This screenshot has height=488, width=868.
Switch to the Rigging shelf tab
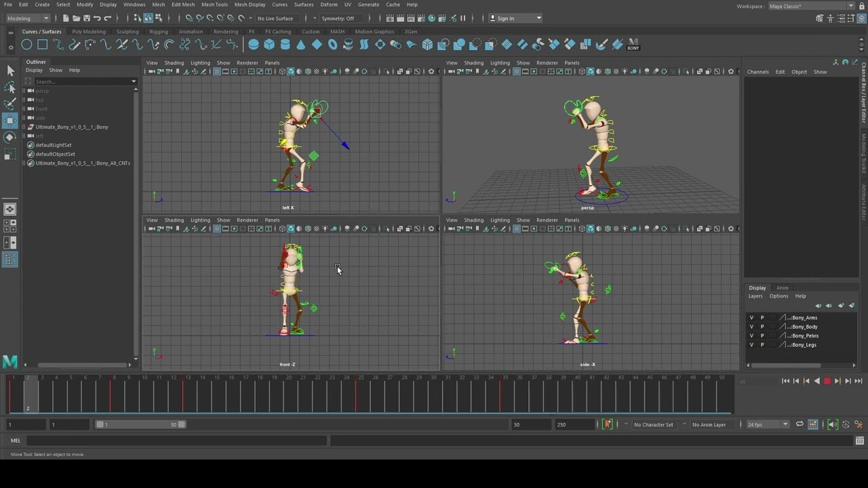click(x=159, y=31)
